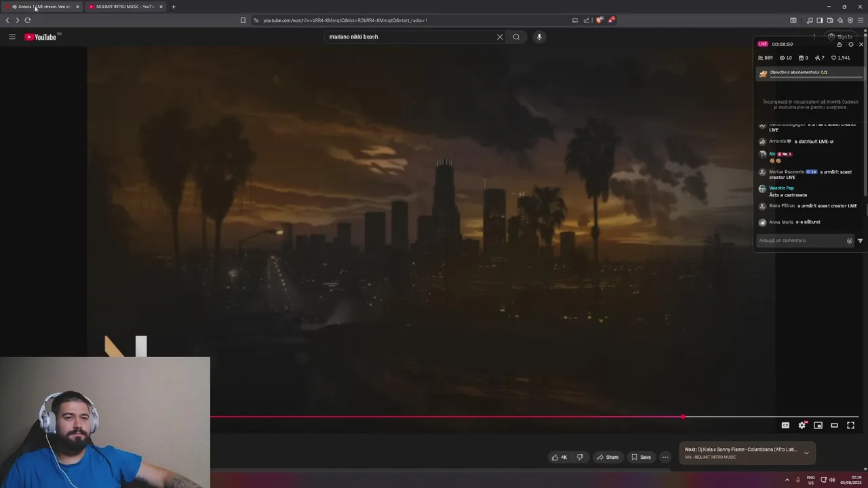Click the microphone tray icon
The height and width of the screenshot is (488, 868).
pyautogui.click(x=797, y=480)
